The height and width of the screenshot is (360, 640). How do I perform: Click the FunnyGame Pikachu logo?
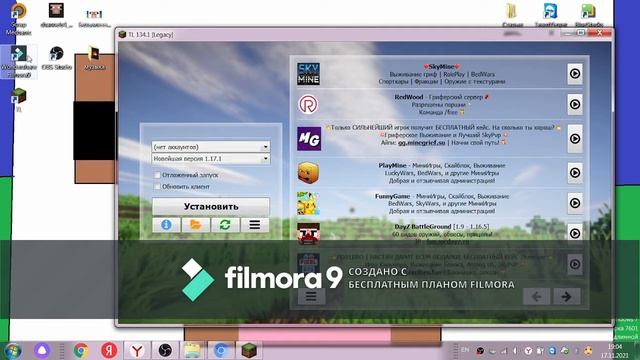pyautogui.click(x=308, y=203)
